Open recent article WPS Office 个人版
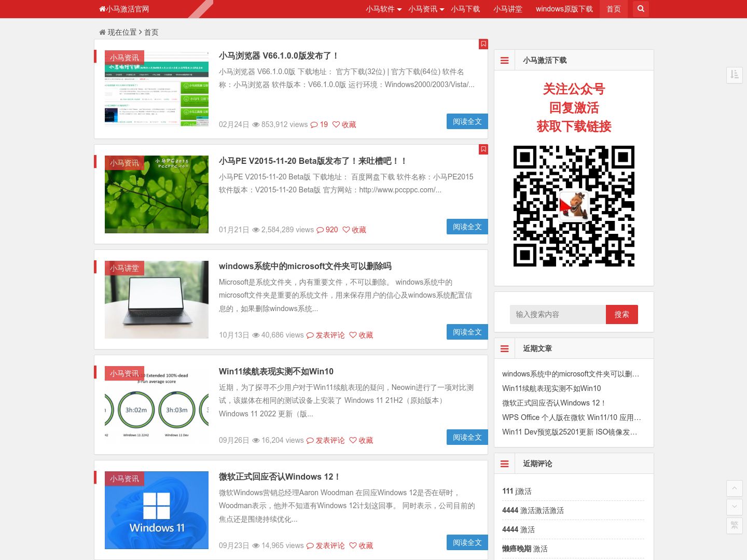This screenshot has width=747, height=560. coord(572,417)
